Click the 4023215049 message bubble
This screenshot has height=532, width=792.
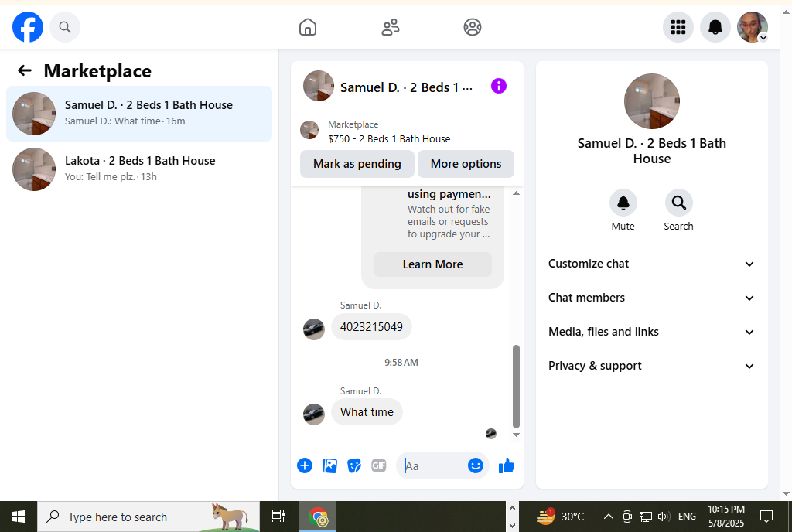pos(371,327)
